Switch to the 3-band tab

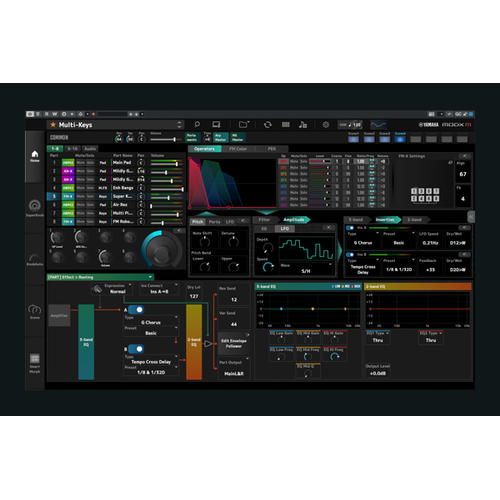pyautogui.click(x=356, y=220)
